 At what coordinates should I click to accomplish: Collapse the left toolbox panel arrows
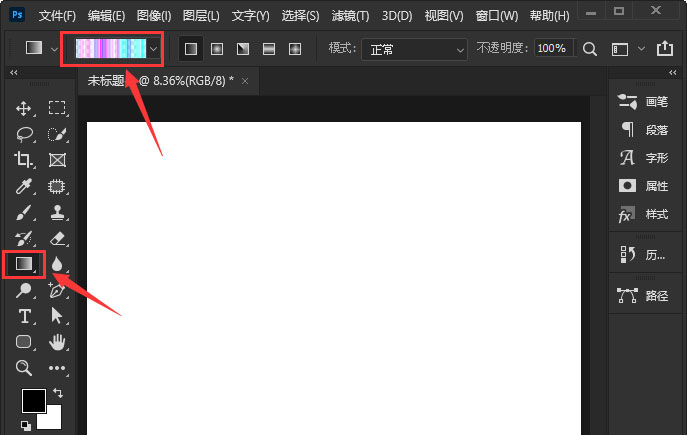(14, 73)
